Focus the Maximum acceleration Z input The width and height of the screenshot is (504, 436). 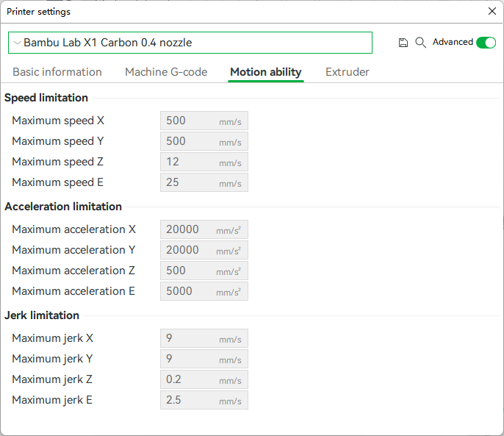click(x=204, y=271)
